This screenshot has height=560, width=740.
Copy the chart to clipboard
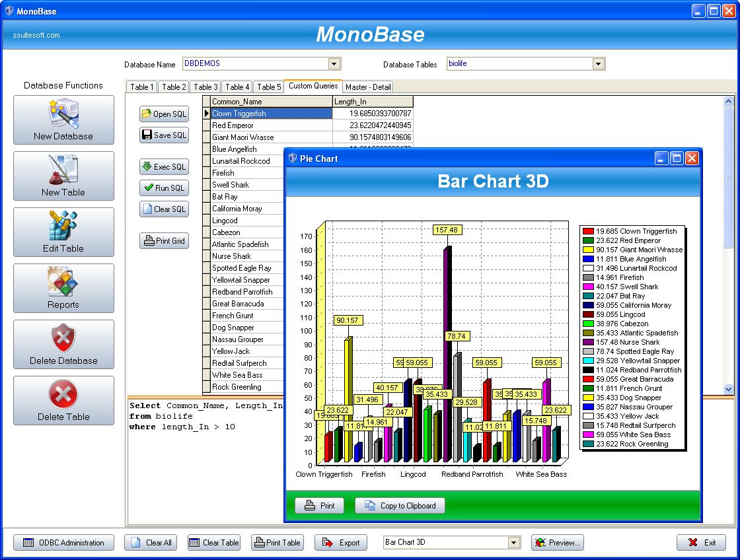click(400, 505)
